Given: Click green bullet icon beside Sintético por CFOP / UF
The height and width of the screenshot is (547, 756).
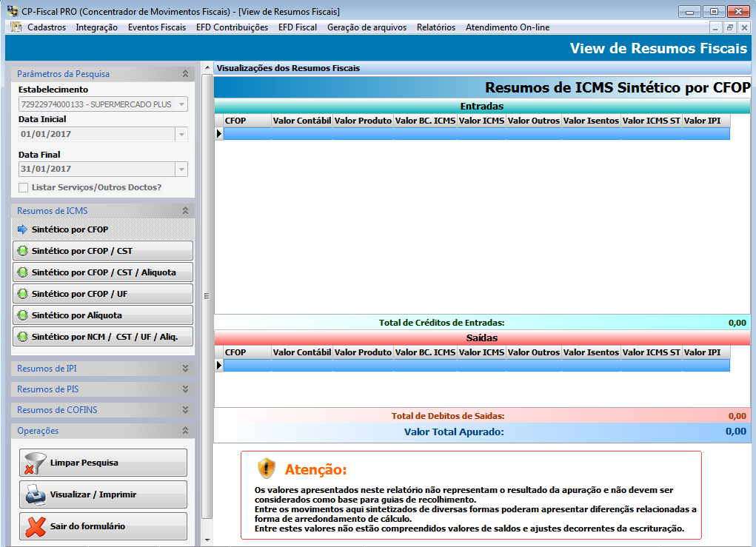Looking at the screenshot, I should [23, 294].
